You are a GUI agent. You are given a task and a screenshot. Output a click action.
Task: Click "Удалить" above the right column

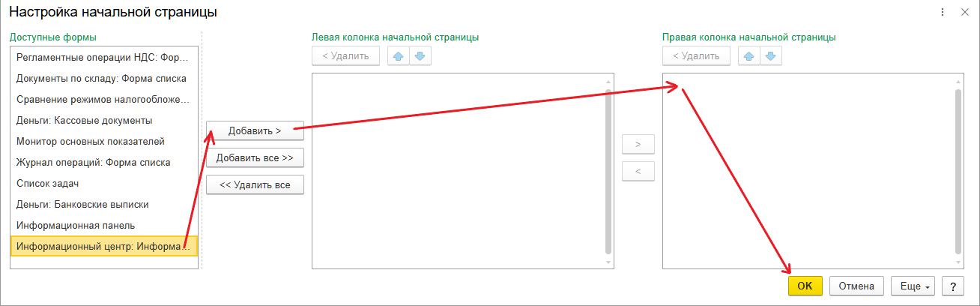(696, 56)
